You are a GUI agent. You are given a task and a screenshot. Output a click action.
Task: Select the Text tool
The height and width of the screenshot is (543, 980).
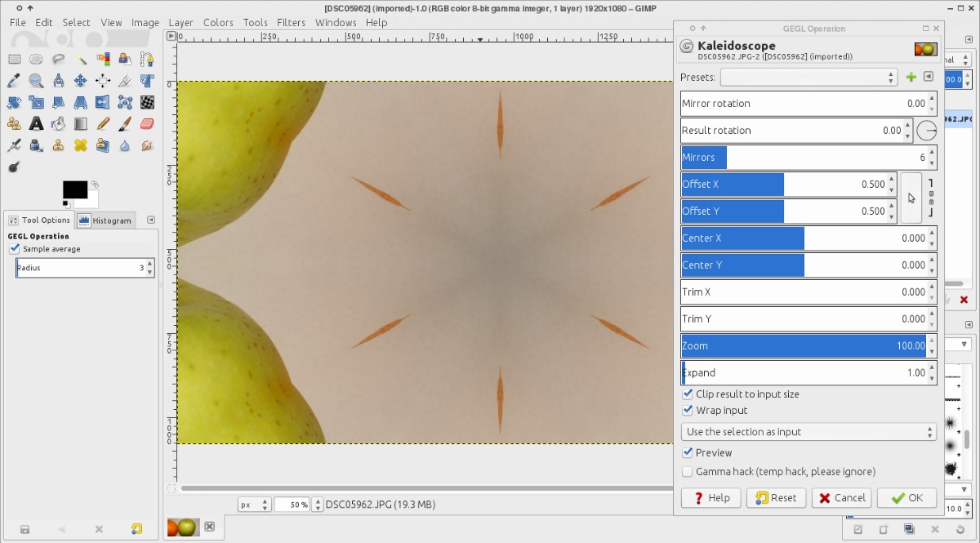coord(36,124)
